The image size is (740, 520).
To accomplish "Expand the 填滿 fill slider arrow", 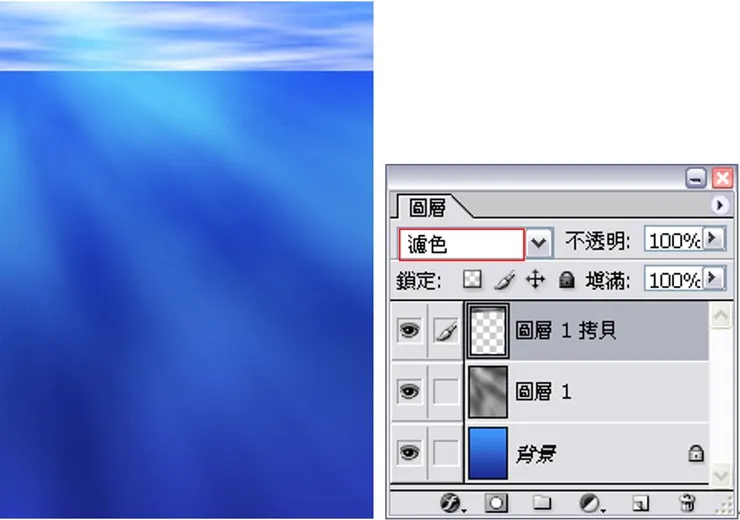I will pos(713,278).
